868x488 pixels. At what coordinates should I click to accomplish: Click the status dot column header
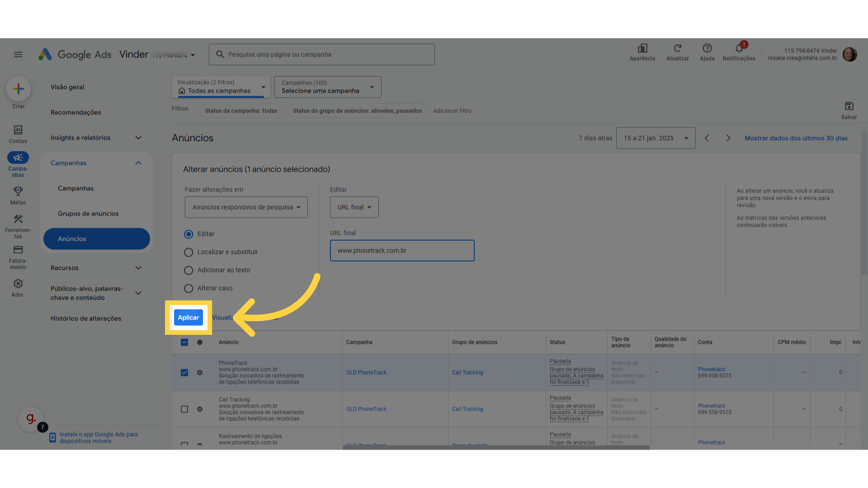coord(200,343)
